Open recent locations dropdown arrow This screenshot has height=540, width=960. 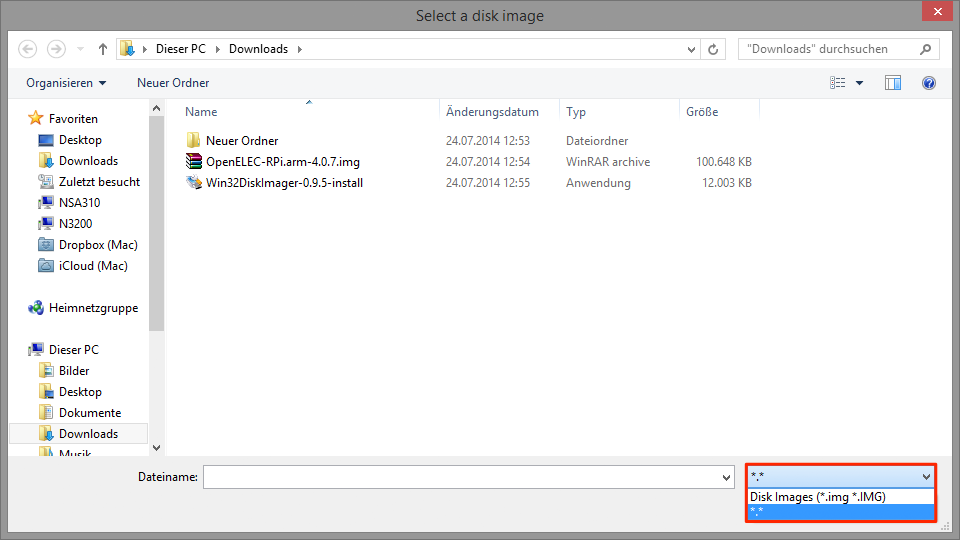(x=80, y=49)
